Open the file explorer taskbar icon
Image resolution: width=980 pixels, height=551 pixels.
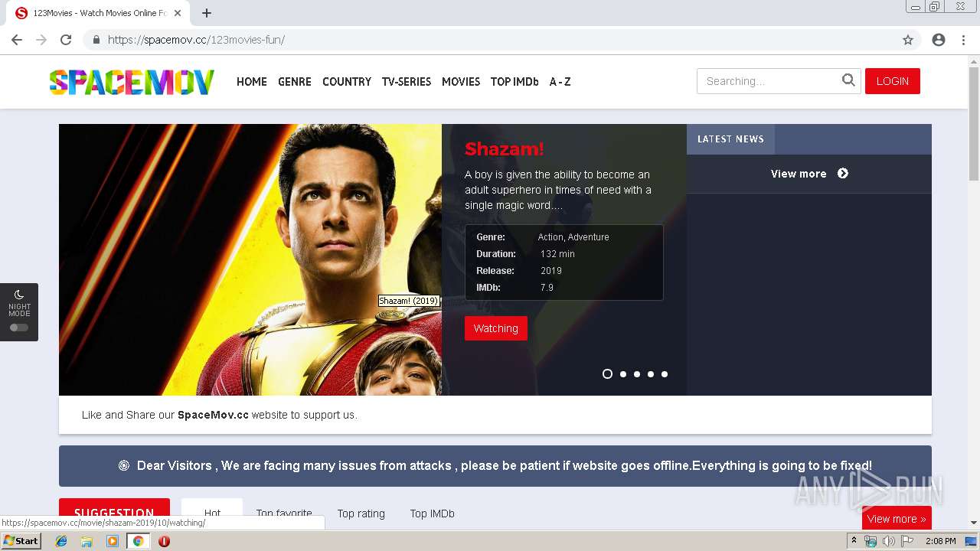[x=87, y=541]
